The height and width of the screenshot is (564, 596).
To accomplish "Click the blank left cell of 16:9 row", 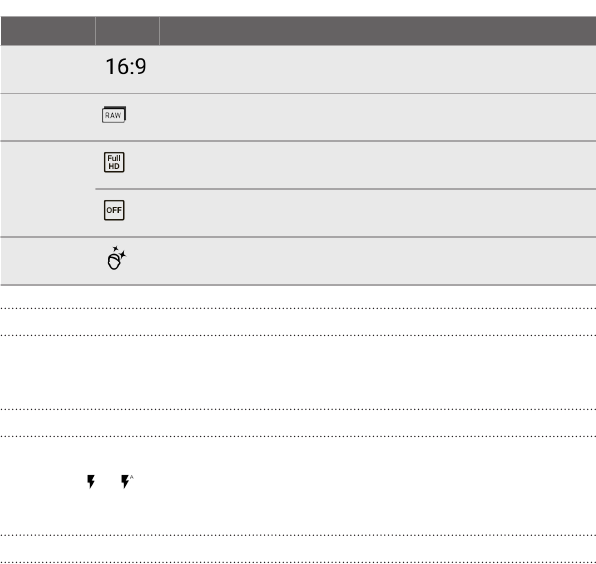I will coord(48,69).
